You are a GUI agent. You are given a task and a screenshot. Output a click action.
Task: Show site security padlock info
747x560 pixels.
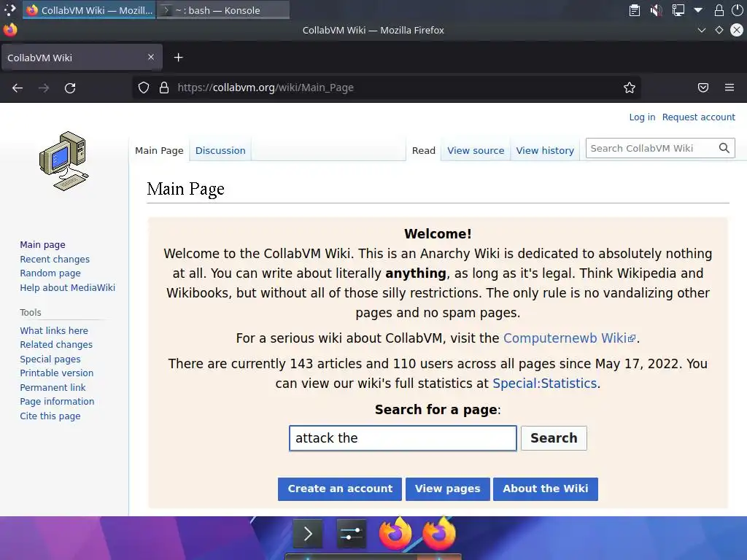coord(164,87)
